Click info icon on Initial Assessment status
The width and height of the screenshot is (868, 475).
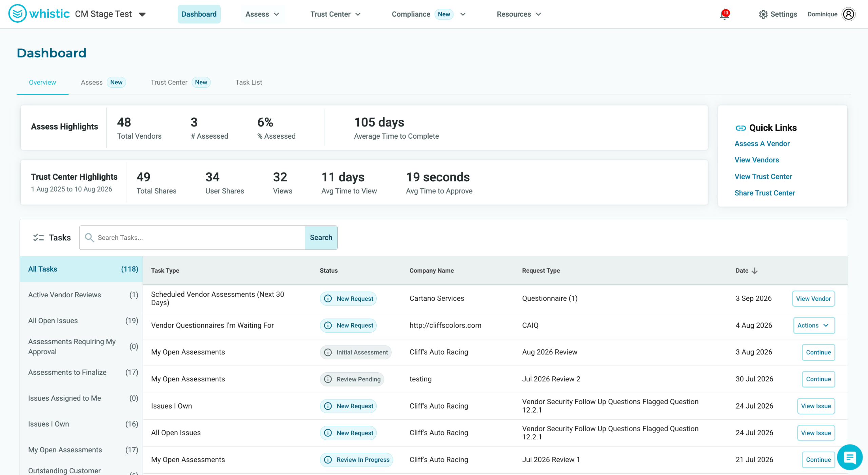[328, 352]
